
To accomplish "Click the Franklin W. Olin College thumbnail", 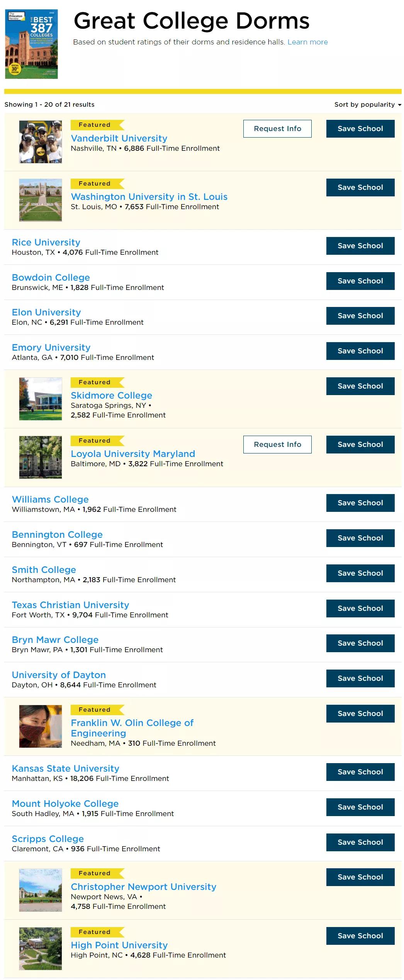I will tap(41, 726).
